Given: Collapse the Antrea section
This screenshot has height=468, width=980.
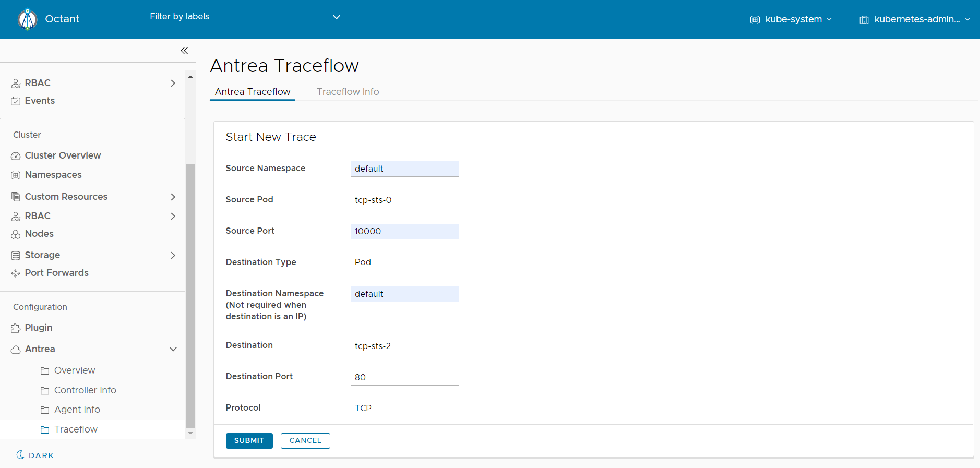Looking at the screenshot, I should pos(173,349).
